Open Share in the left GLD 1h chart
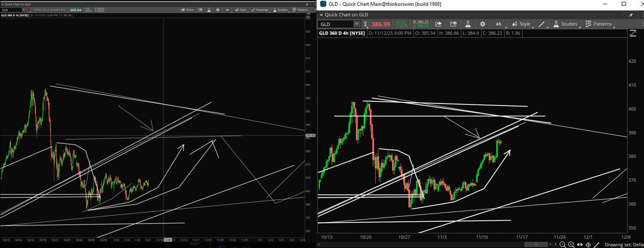Image resolution: width=644 pixels, height=248 pixels. [187, 10]
